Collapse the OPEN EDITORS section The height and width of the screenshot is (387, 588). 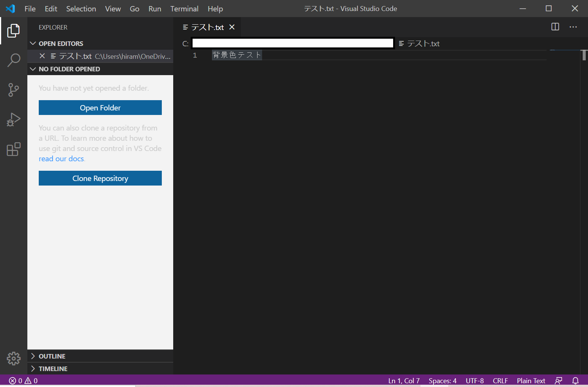[x=100, y=44]
